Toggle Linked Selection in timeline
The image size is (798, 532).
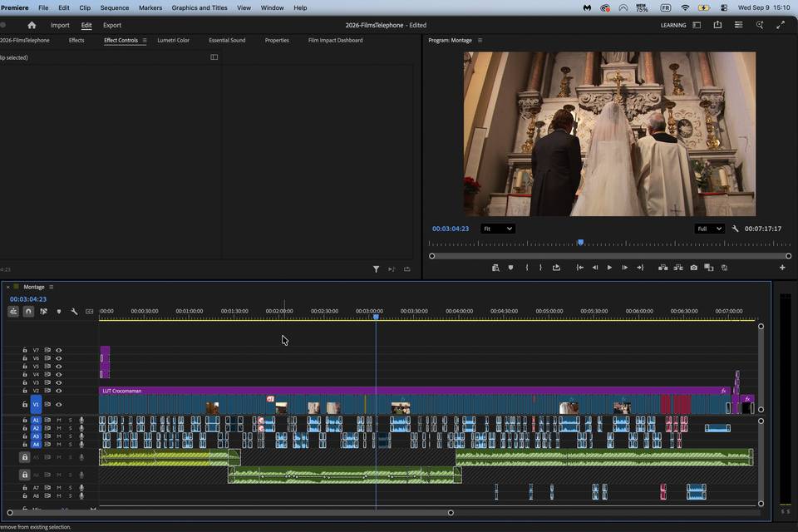(44, 311)
